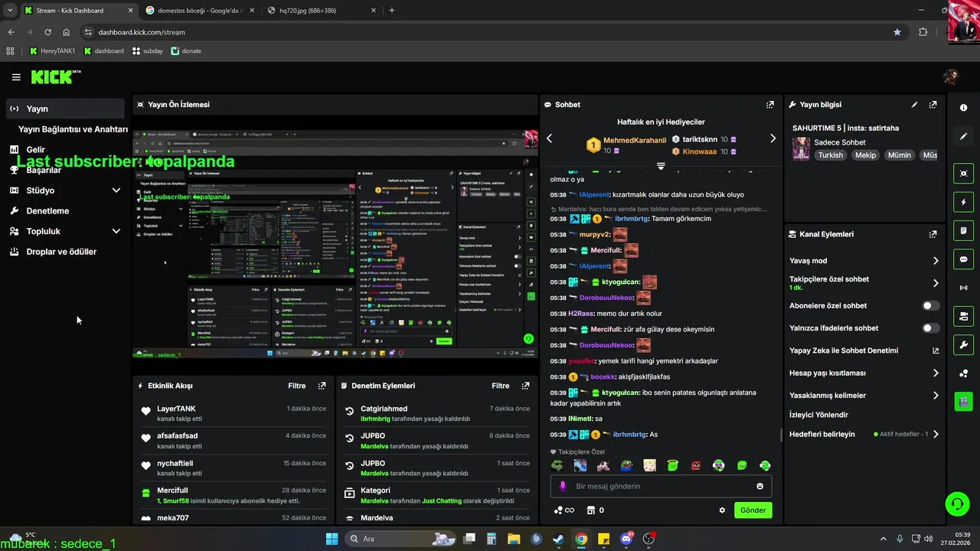Open Filtre in Etkinlik Akışı panel

tap(297, 386)
